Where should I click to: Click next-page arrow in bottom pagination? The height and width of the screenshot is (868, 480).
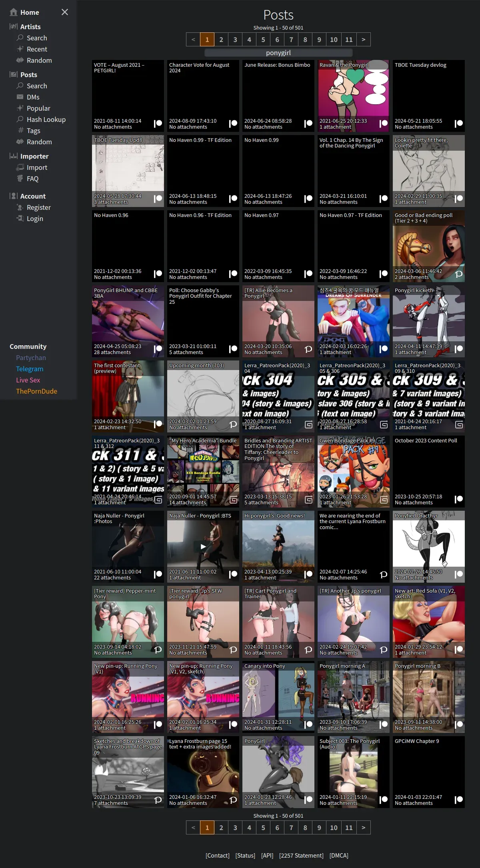click(363, 828)
